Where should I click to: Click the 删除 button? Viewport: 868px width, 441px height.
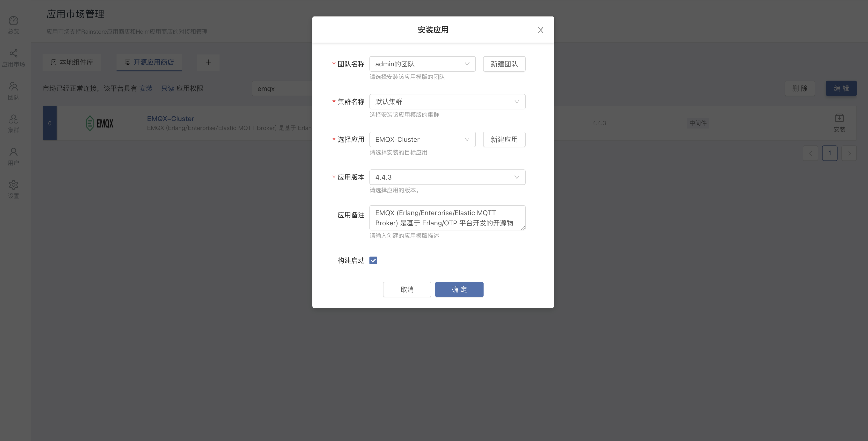pos(800,88)
